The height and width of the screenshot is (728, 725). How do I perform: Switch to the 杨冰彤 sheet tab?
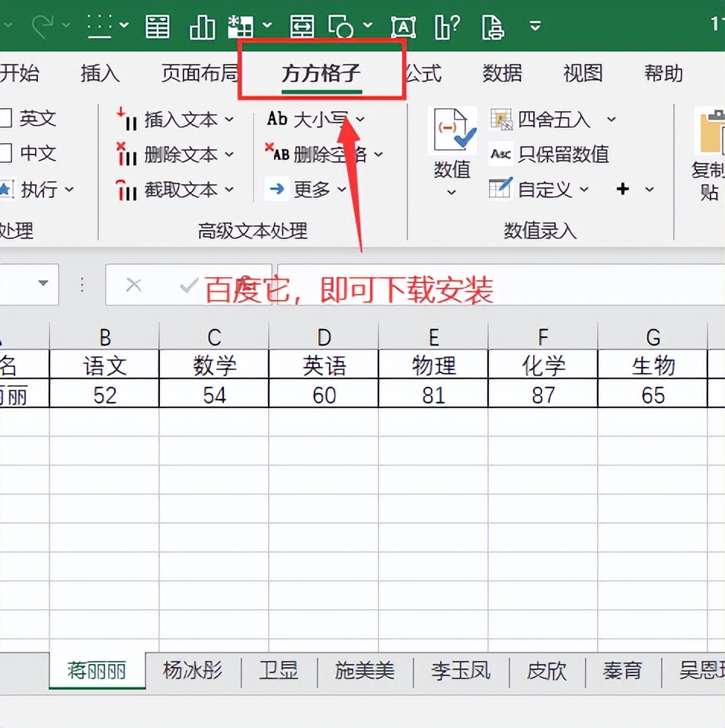[x=193, y=670]
